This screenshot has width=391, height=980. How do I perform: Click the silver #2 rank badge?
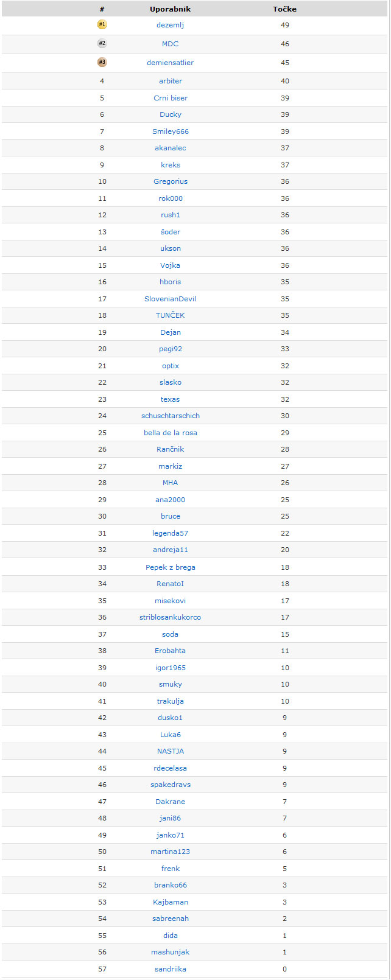click(x=102, y=43)
